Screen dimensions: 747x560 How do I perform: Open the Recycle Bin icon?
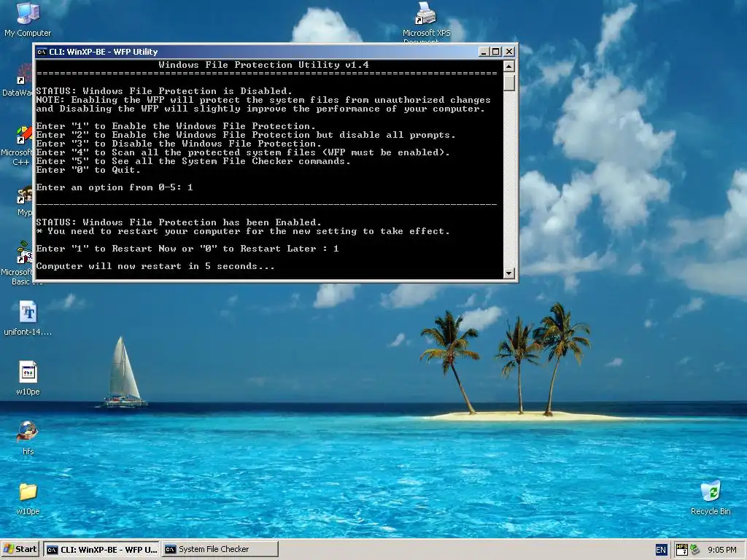tap(711, 498)
